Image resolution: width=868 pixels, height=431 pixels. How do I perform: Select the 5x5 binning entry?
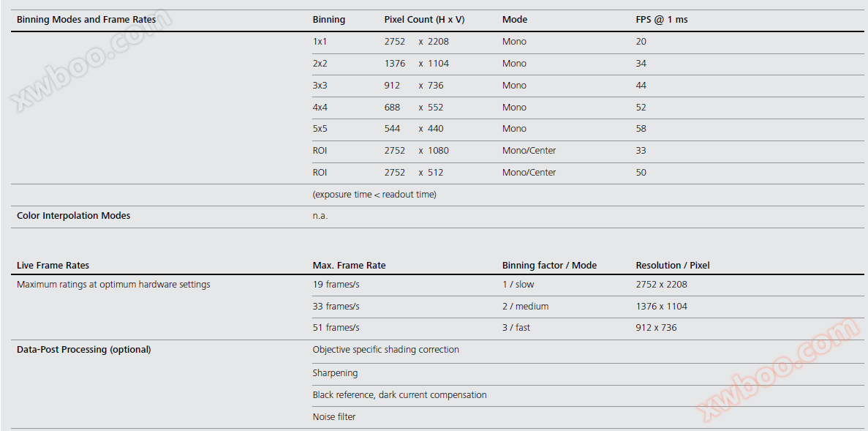coord(320,129)
